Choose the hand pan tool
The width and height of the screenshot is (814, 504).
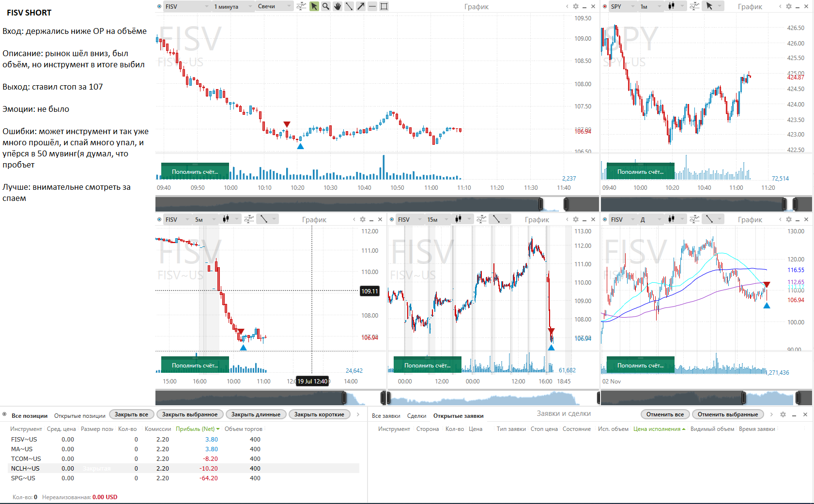[338, 6]
